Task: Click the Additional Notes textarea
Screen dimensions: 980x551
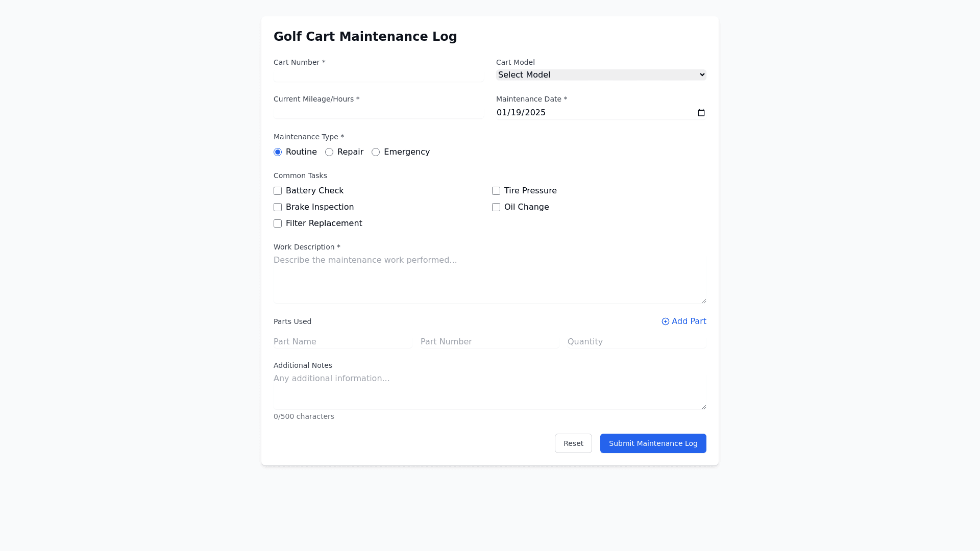Action: coord(489,390)
